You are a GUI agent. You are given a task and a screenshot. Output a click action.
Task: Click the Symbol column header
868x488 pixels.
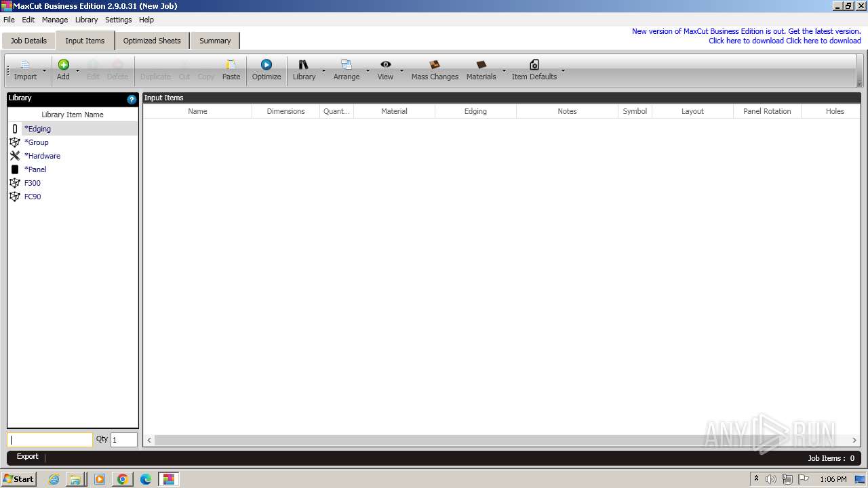[x=635, y=111]
